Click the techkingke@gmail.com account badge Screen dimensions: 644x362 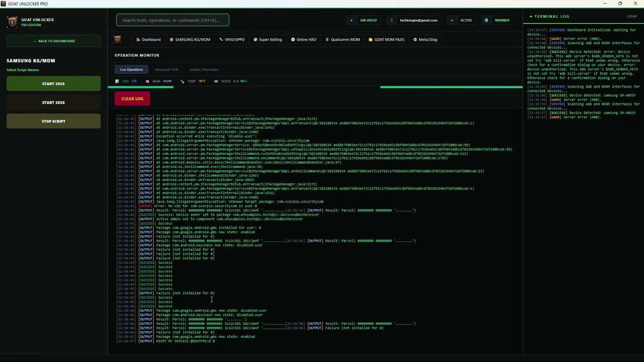point(414,20)
